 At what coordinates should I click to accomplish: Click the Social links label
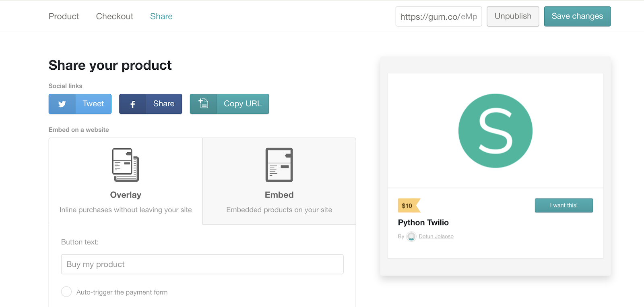(65, 86)
